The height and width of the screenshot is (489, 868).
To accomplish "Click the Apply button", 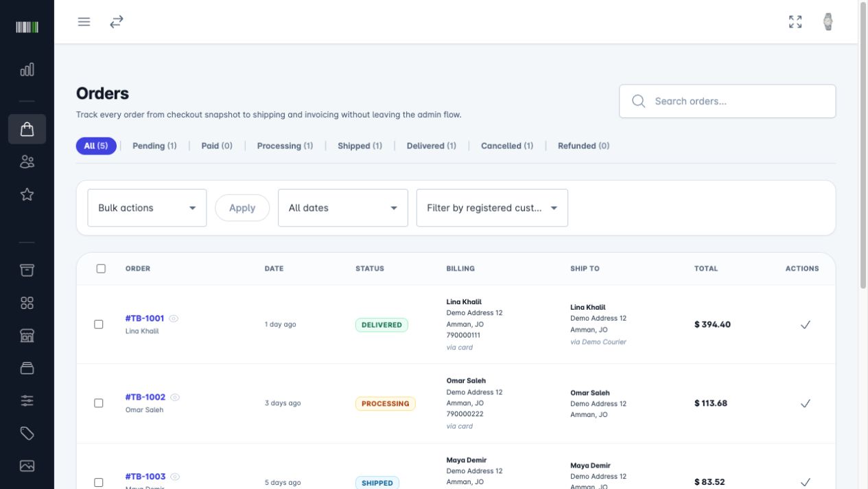I will pyautogui.click(x=242, y=208).
